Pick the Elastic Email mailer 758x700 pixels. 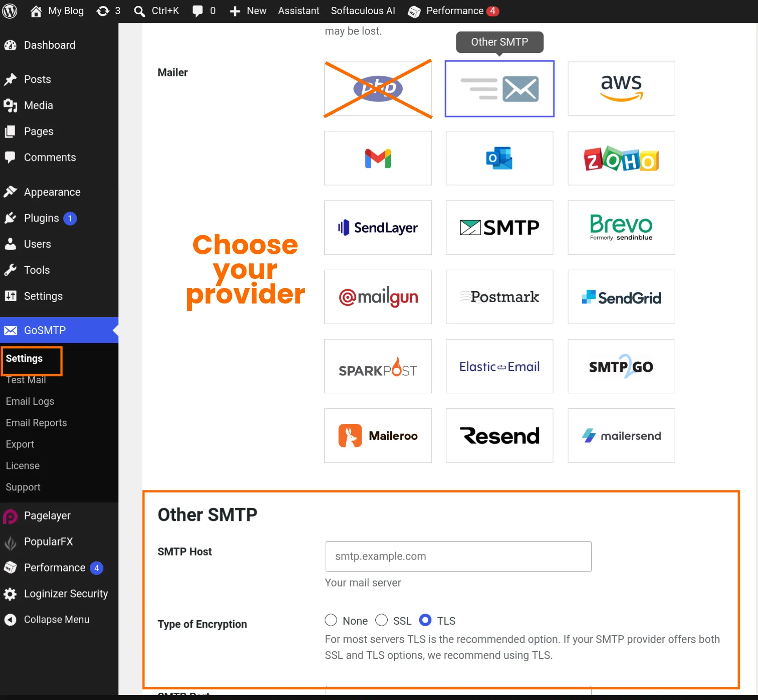(x=500, y=366)
